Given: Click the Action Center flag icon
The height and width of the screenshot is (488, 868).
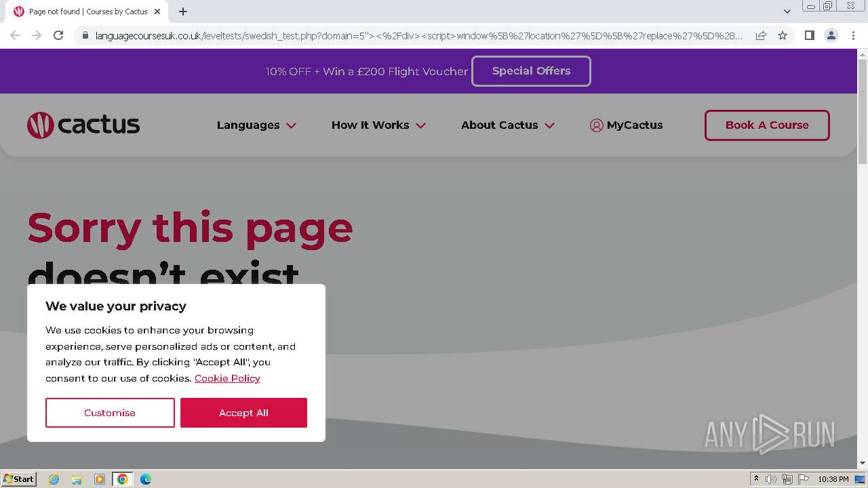Looking at the screenshot, I should pyautogui.click(x=804, y=479).
